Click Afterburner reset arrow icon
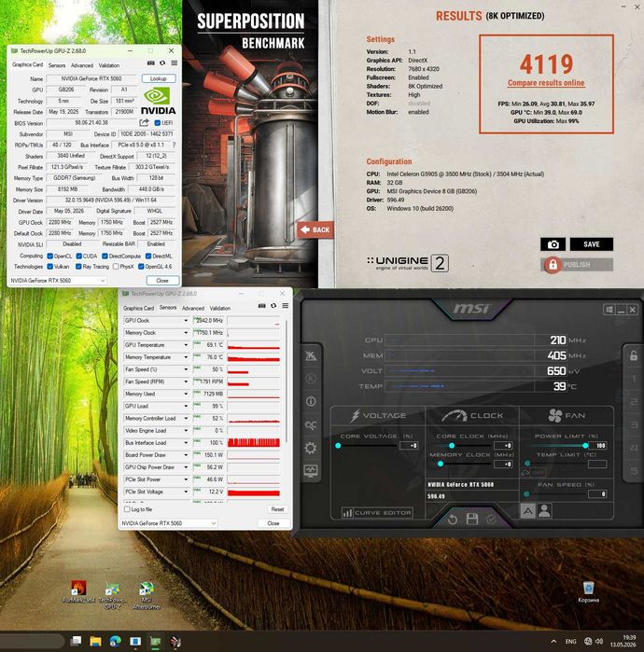 click(x=453, y=520)
